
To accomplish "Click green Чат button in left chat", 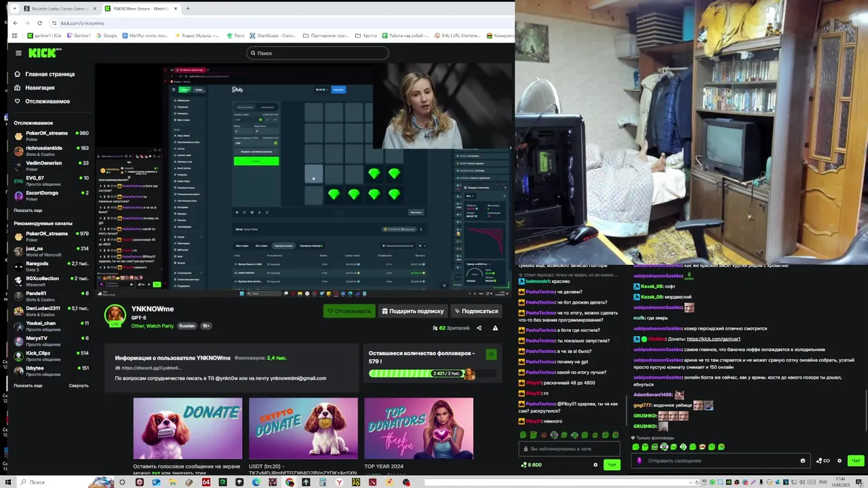I will (612, 465).
